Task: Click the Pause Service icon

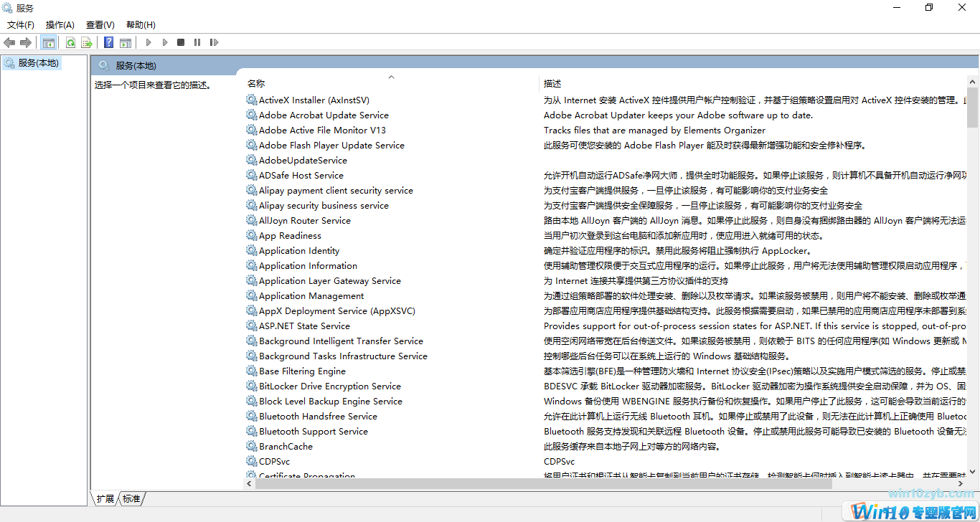Action: click(197, 42)
